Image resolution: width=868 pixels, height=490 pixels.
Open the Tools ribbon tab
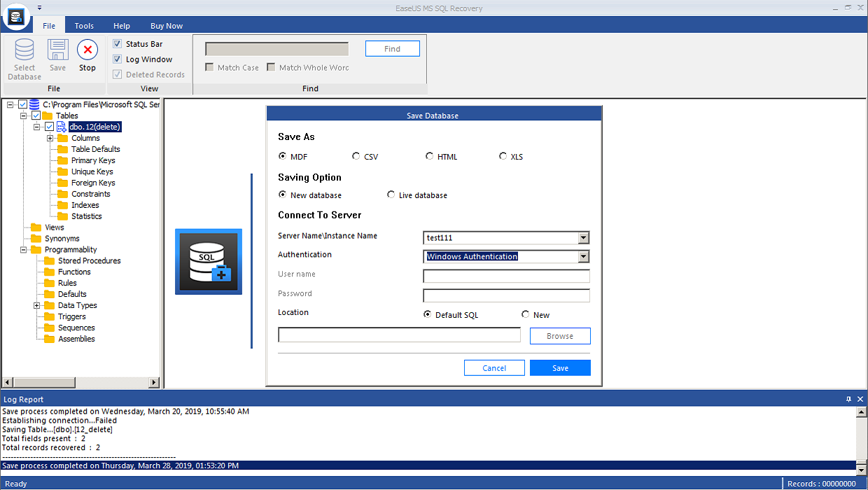[84, 26]
